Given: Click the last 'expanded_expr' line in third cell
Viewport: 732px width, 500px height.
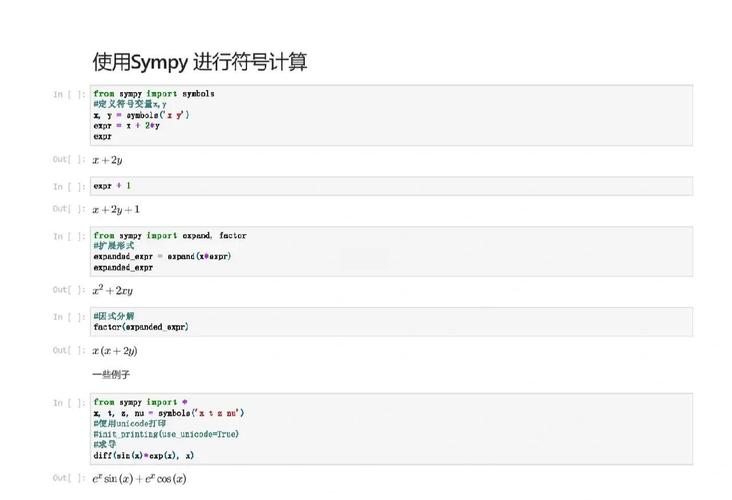Looking at the screenshot, I should [123, 268].
